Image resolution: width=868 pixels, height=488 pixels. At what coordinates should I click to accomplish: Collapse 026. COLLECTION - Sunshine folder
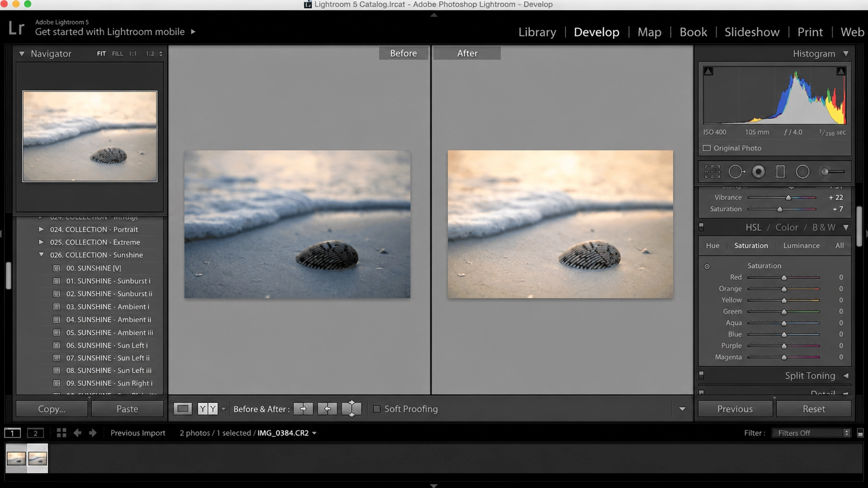click(x=41, y=255)
